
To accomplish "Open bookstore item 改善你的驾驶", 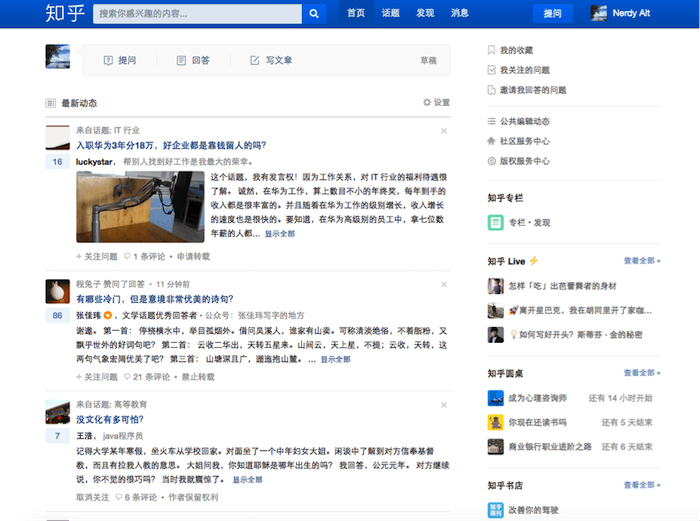I will 533,510.
